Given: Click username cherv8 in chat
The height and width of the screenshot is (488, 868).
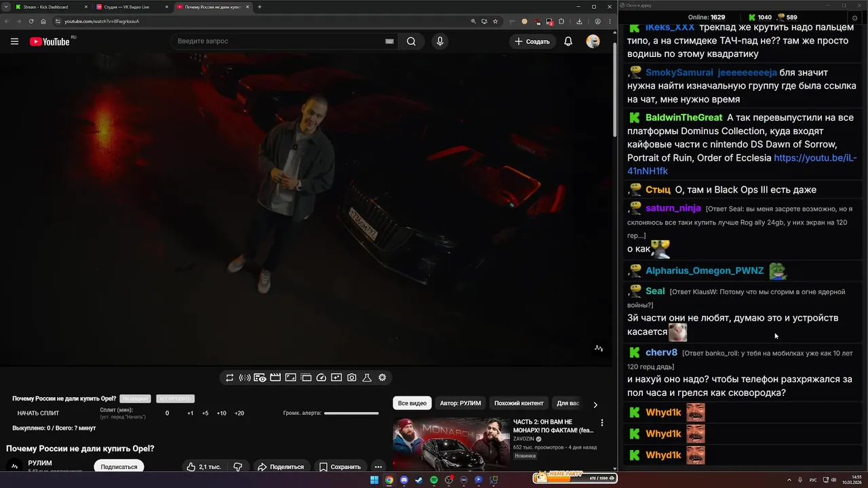Looking at the screenshot, I should point(661,352).
